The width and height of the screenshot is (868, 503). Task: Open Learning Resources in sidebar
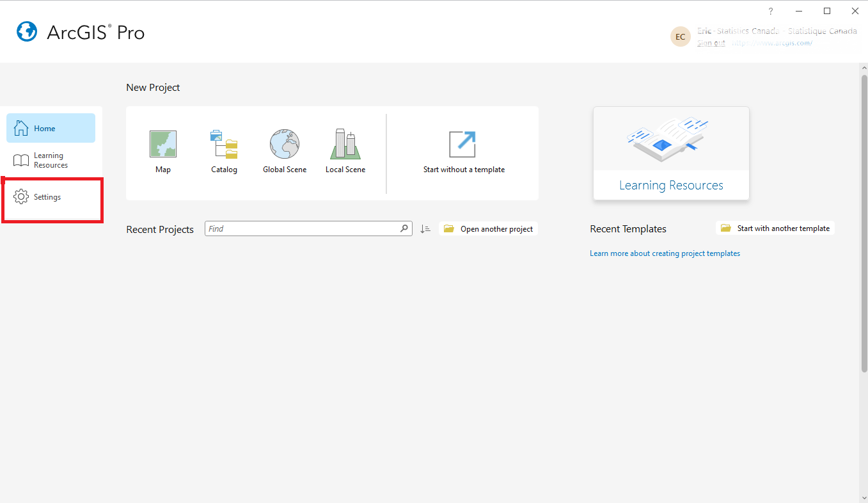pyautogui.click(x=51, y=160)
